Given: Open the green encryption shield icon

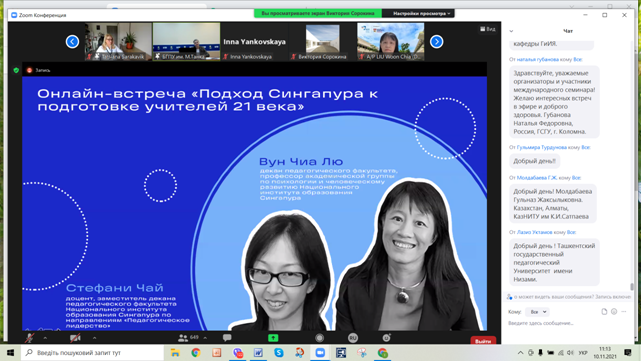Looking at the screenshot, I should click(16, 70).
